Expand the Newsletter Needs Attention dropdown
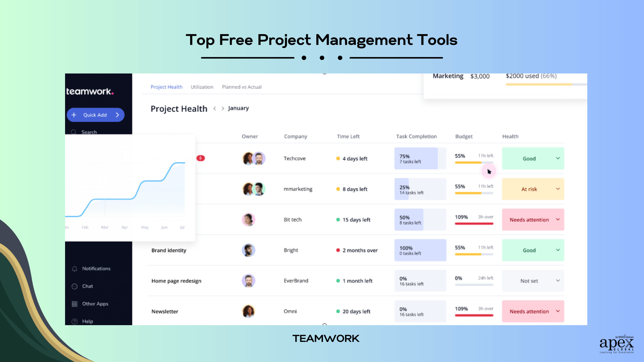Image resolution: width=644 pixels, height=362 pixels. (x=558, y=311)
